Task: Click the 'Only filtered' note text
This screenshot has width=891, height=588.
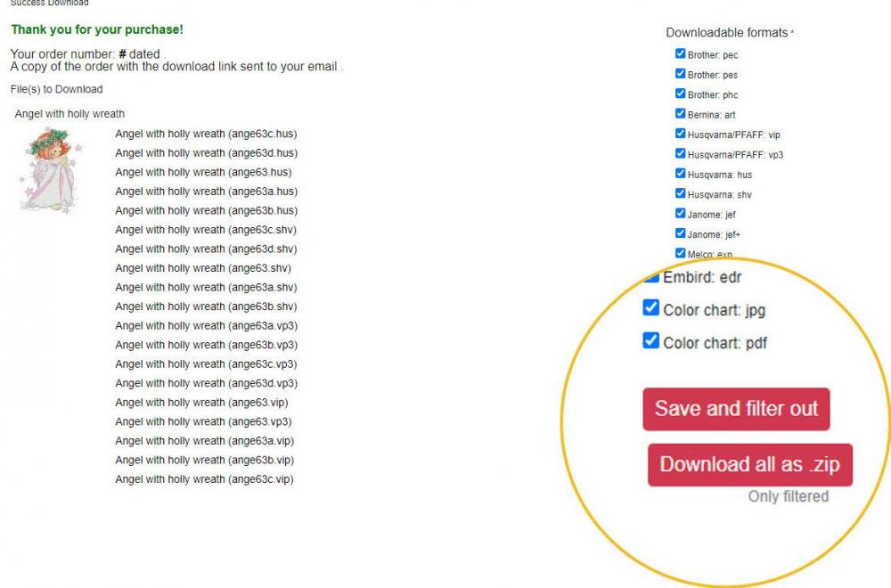Action: coord(789,496)
